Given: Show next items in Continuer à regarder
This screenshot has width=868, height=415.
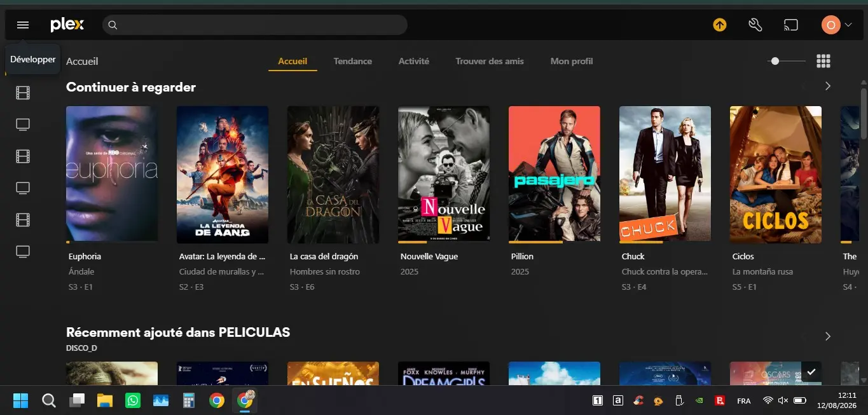Looking at the screenshot, I should point(827,86).
